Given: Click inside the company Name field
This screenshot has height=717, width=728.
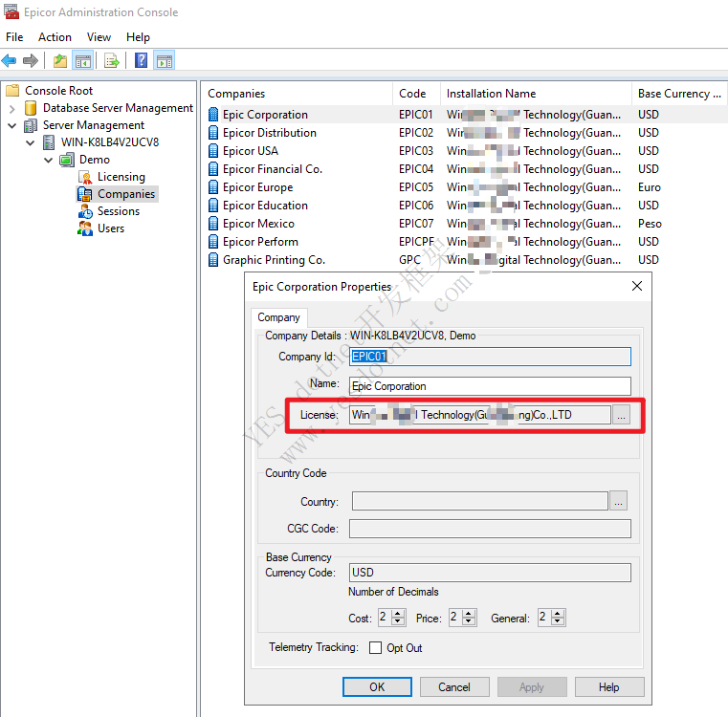Looking at the screenshot, I should [x=489, y=386].
